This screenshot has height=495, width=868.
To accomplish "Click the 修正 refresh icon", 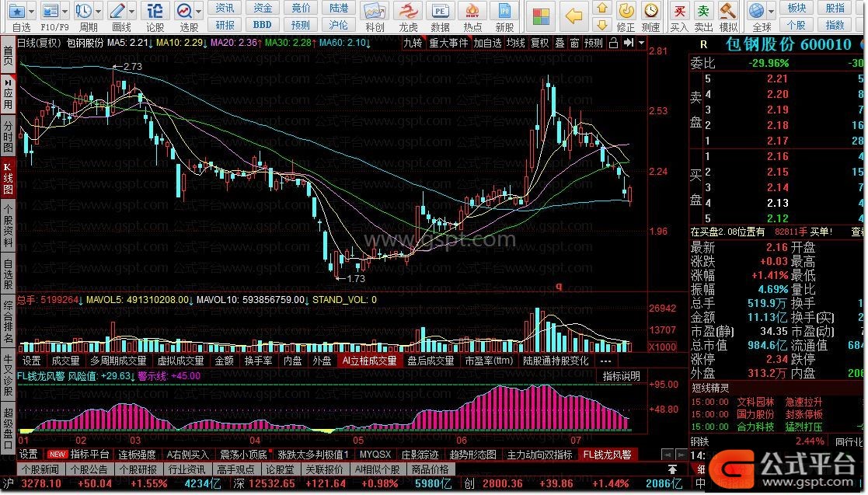I will tap(626, 11).
